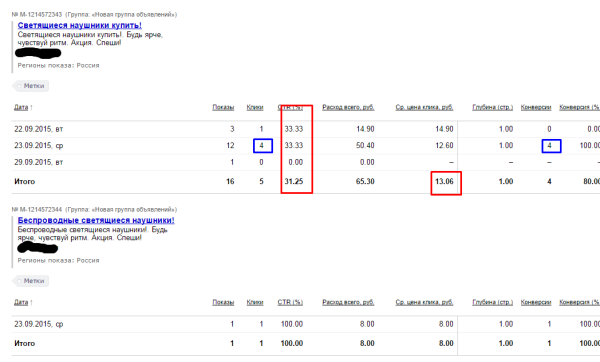
Task: Select the ad number text 'M-1214572344'
Action: click(41, 210)
